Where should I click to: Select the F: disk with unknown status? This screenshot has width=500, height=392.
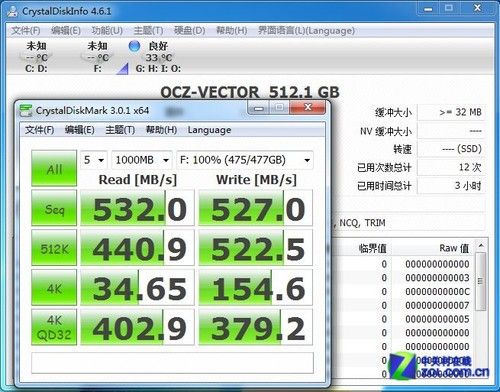click(98, 57)
